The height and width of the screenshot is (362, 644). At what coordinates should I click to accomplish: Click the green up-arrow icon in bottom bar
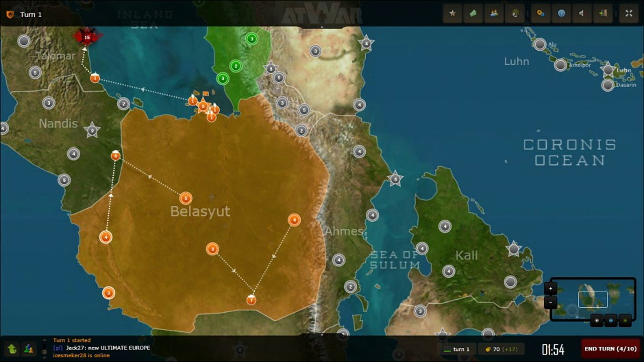tap(12, 348)
